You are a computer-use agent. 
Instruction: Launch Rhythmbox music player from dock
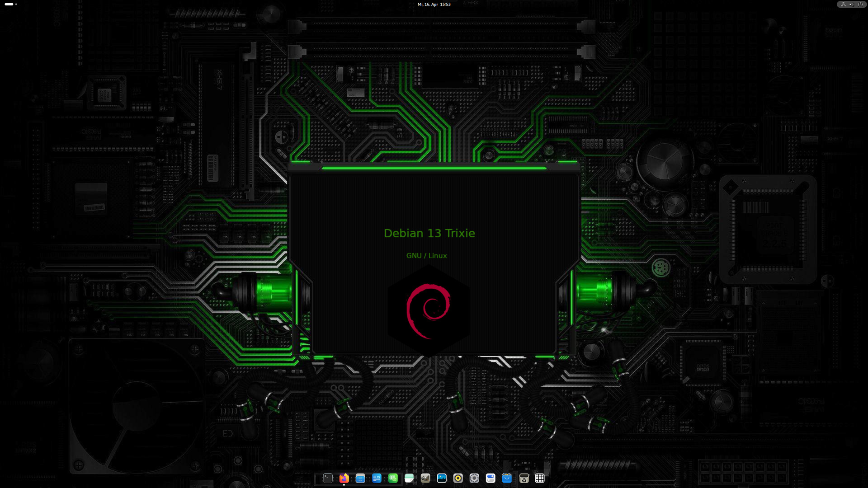458,478
